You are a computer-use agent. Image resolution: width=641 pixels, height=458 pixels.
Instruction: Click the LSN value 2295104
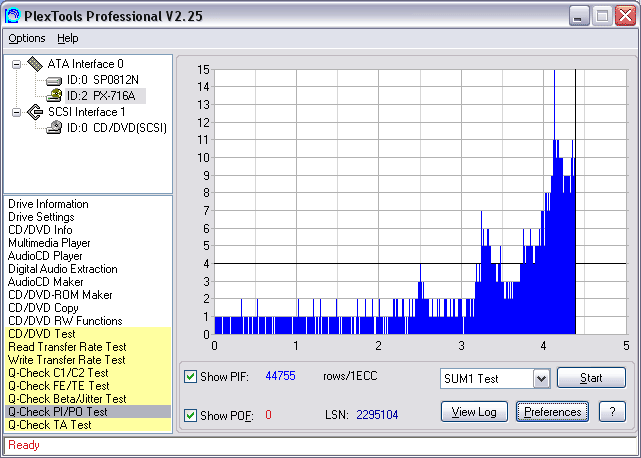click(x=377, y=415)
